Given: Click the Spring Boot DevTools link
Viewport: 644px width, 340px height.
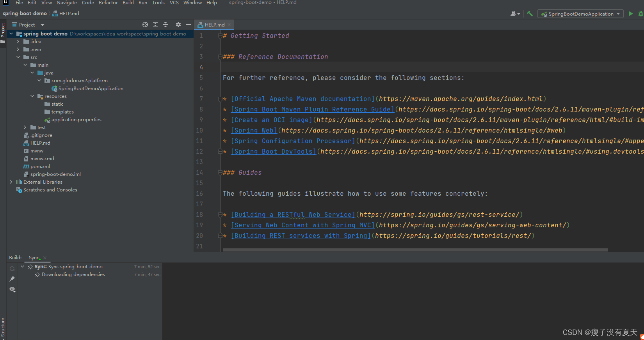Looking at the screenshot, I should (x=273, y=152).
